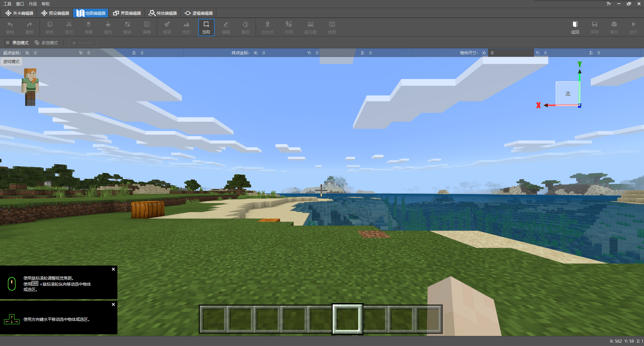
Task: Open the 时间 (time) setting icon
Action: (x=289, y=27)
